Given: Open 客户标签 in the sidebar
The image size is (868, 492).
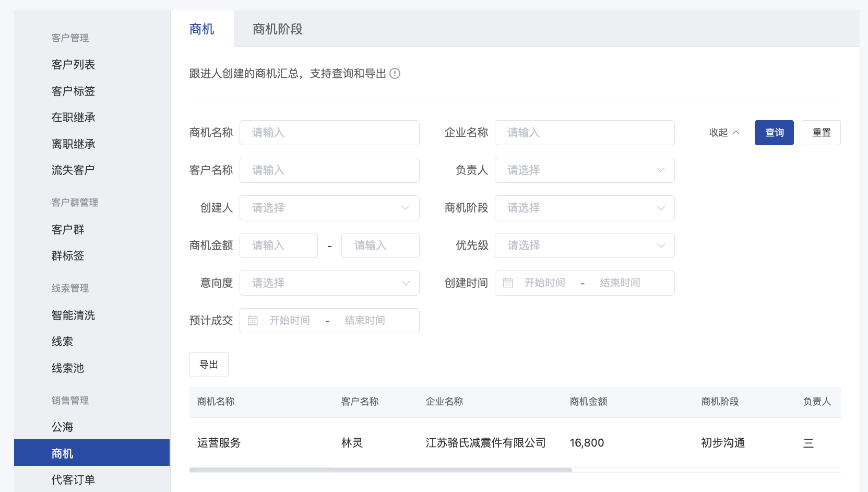Looking at the screenshot, I should (73, 91).
